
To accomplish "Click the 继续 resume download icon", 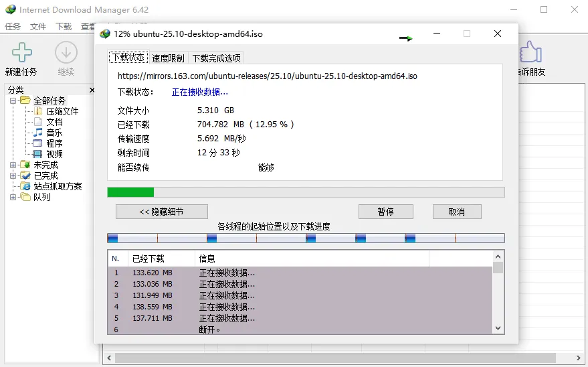I will [x=66, y=52].
